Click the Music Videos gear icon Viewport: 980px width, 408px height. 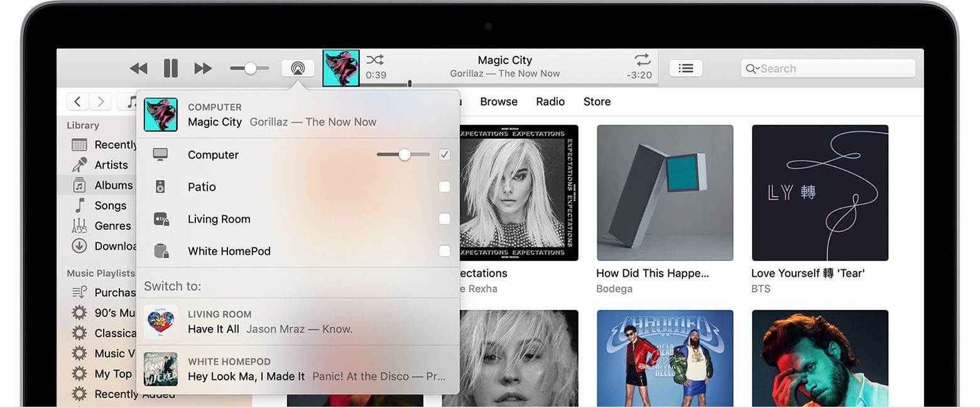pos(79,353)
